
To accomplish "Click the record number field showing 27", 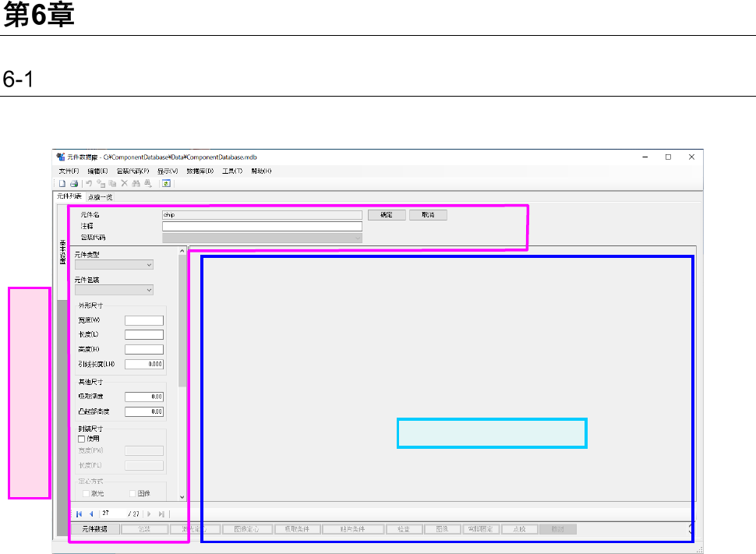I will [x=113, y=513].
